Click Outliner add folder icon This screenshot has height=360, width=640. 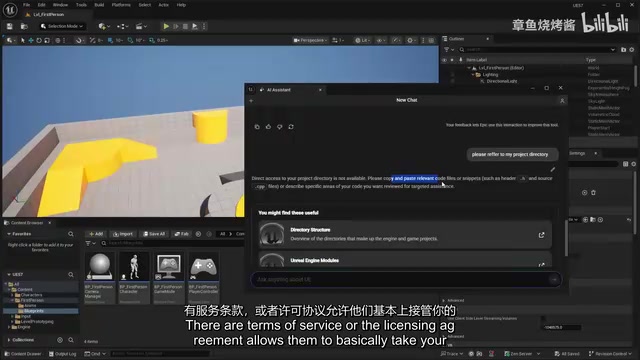click(623, 49)
